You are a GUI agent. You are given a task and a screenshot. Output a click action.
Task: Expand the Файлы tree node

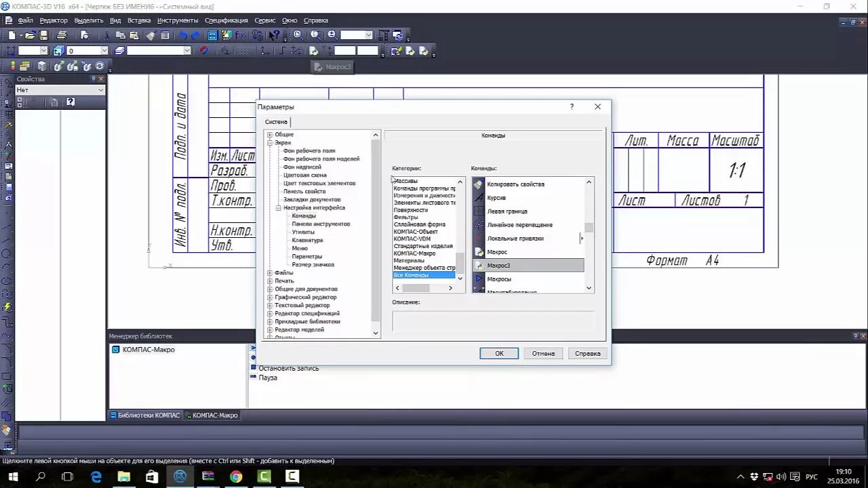tap(270, 273)
